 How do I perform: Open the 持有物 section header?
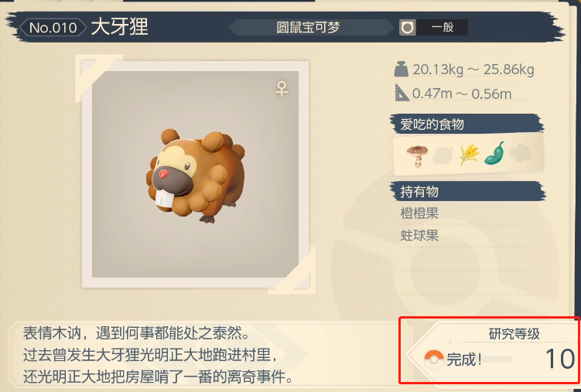pyautogui.click(x=467, y=191)
